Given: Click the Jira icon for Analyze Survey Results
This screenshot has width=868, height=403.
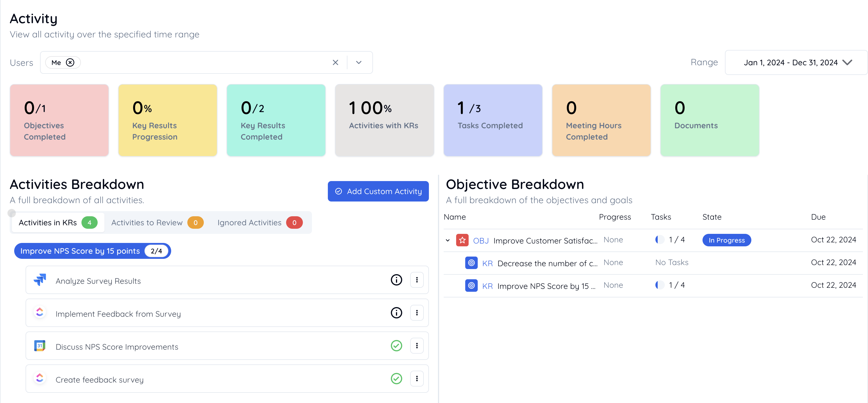Looking at the screenshot, I should pos(40,280).
